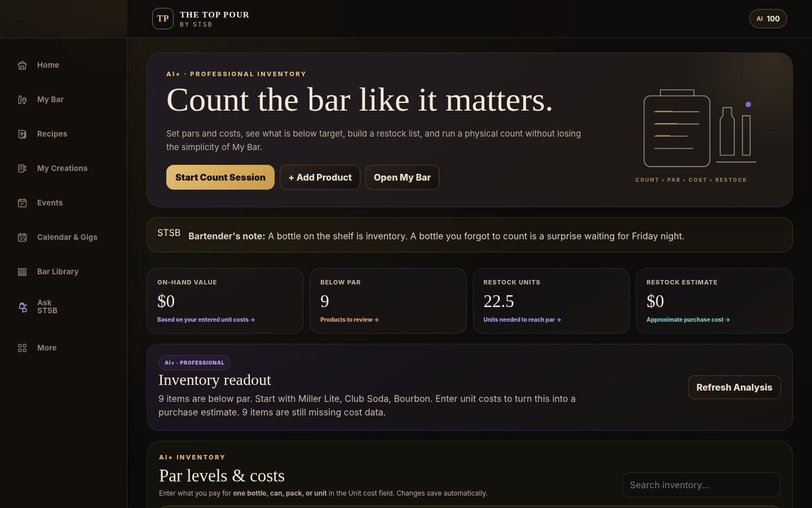Open the 'Approximate purchase cost' link
This screenshot has width=812, height=508.
[x=688, y=319]
